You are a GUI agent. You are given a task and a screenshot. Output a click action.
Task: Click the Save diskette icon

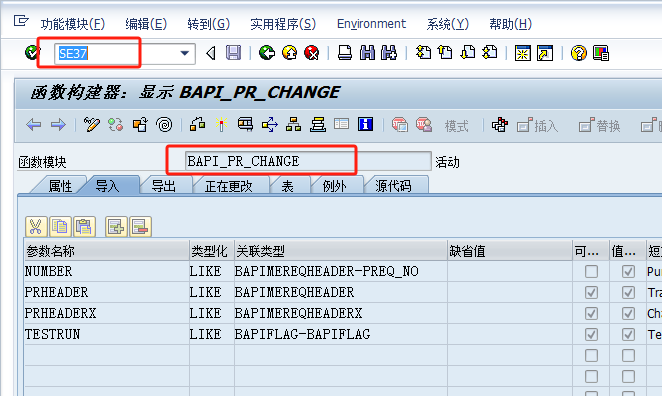click(233, 53)
